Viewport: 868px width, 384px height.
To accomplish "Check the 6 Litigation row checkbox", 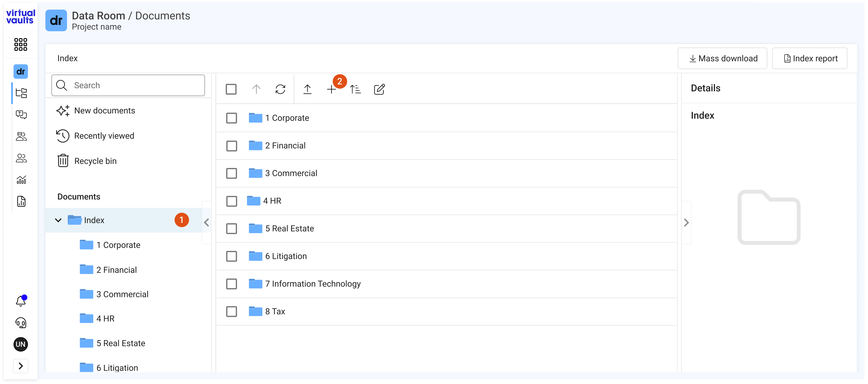I will coord(232,256).
